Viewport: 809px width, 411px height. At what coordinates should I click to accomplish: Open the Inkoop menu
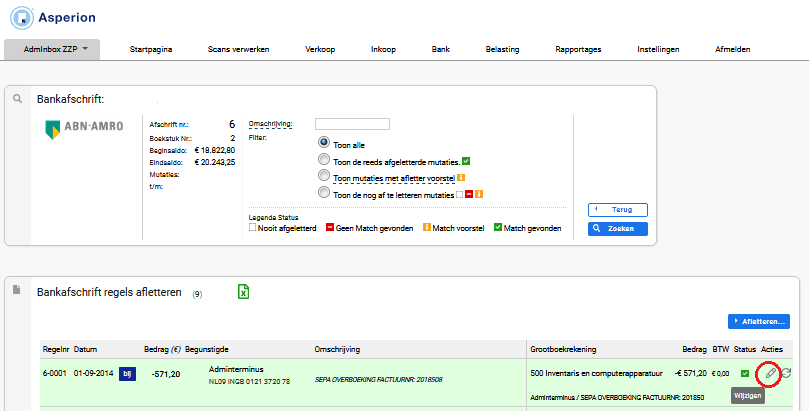[383, 50]
